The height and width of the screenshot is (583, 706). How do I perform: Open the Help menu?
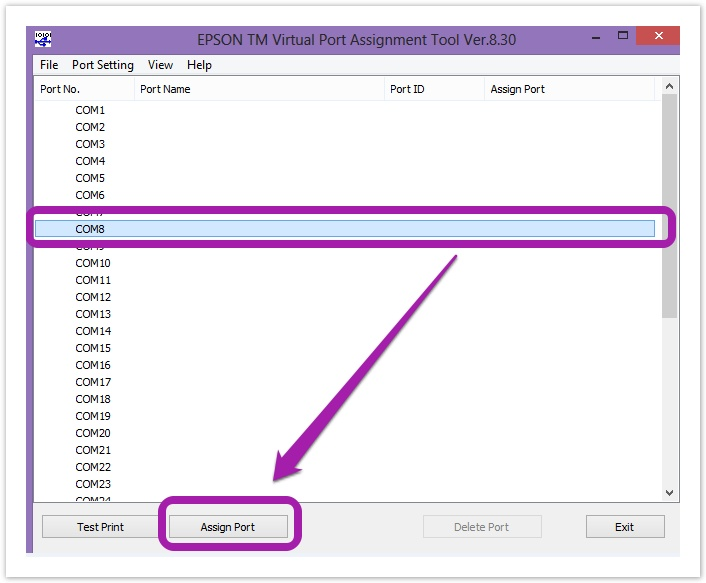199,65
